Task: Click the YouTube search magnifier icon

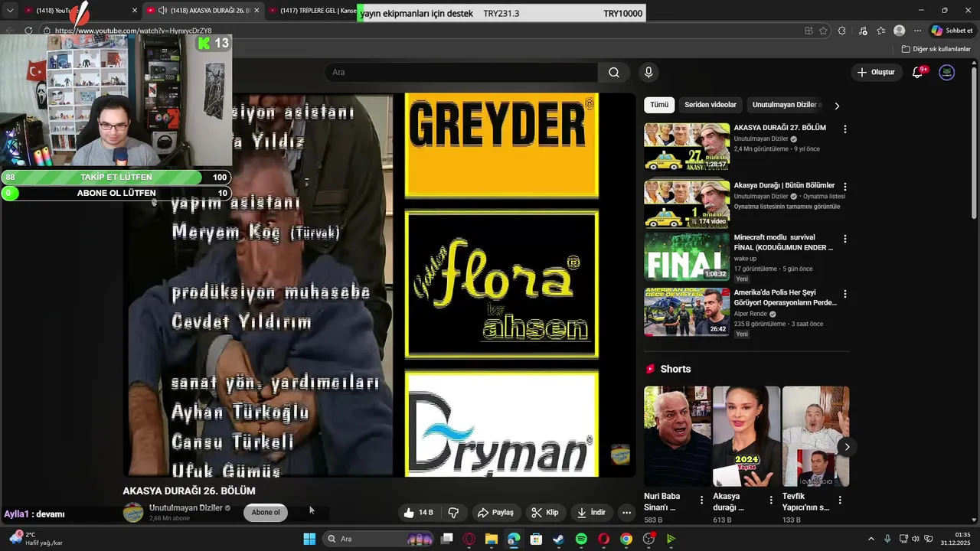Action: click(614, 72)
